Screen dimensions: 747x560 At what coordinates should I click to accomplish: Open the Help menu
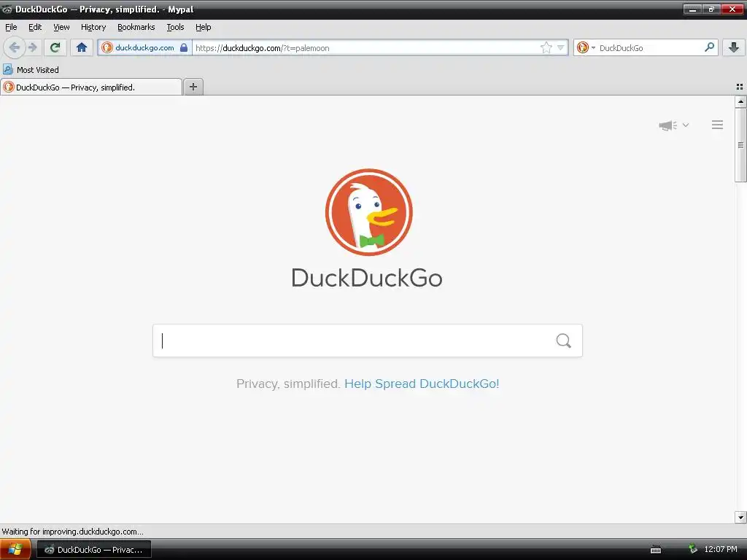pos(204,27)
